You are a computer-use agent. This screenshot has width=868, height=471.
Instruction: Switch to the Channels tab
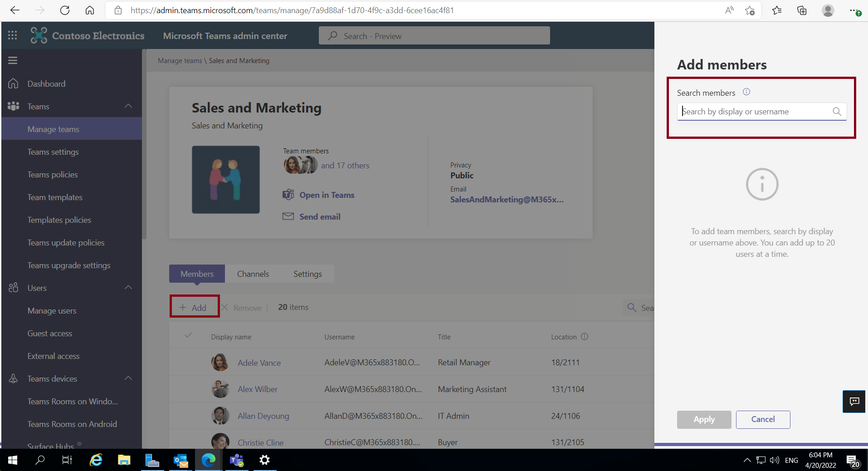[253, 274]
